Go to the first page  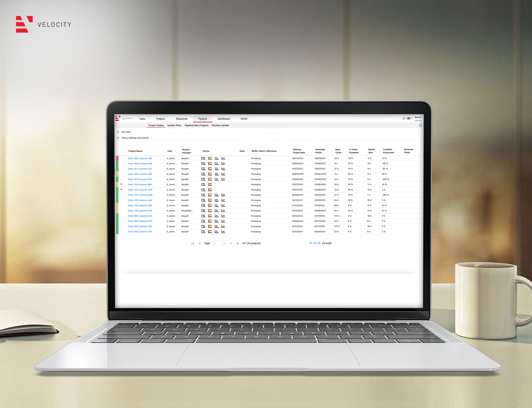click(193, 243)
